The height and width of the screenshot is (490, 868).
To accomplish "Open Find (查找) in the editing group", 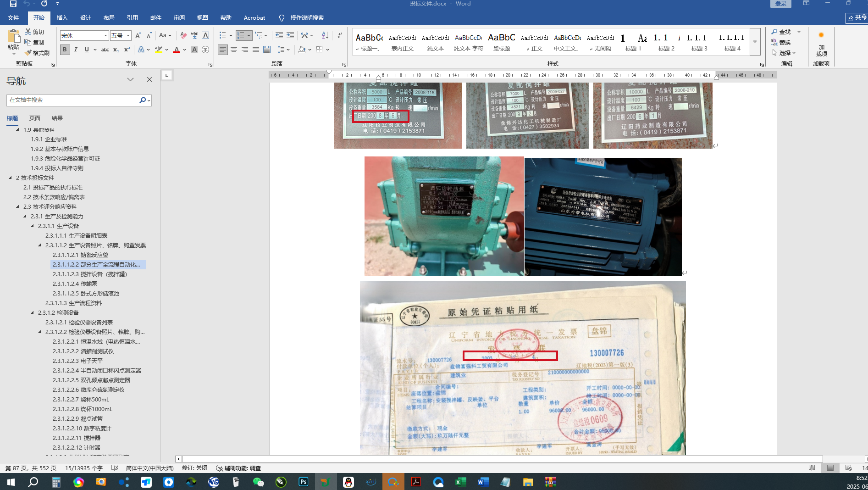I will click(x=781, y=32).
